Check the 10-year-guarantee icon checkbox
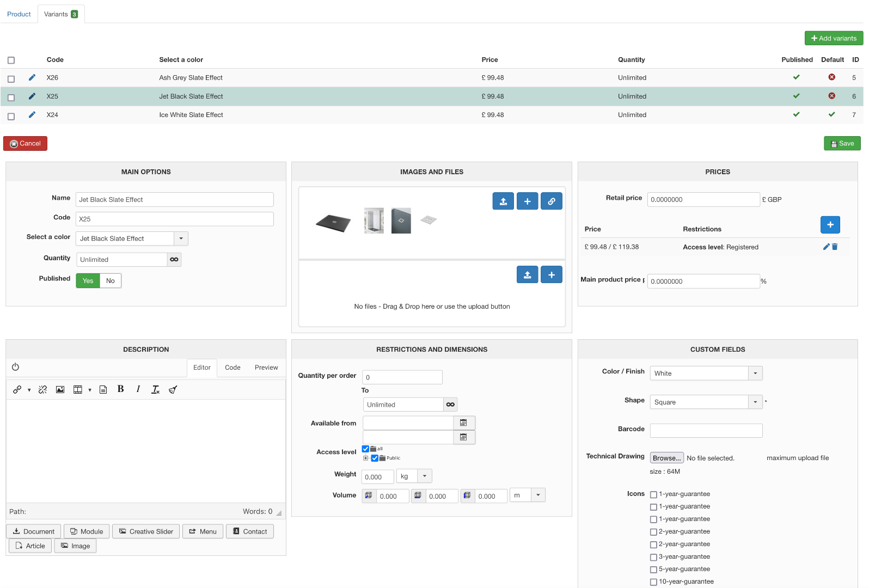The height and width of the screenshot is (588, 869). 653,582
